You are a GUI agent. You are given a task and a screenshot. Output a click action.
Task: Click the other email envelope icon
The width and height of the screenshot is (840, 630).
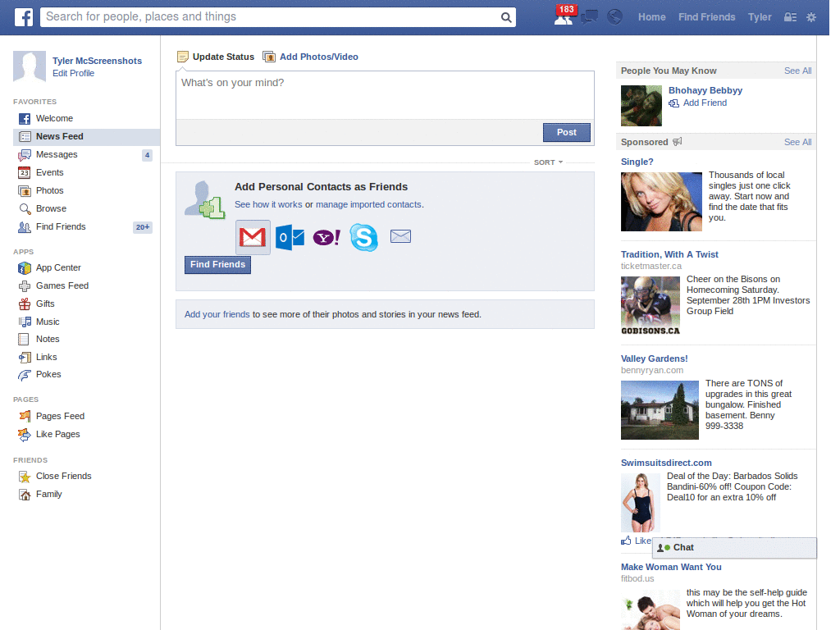(x=400, y=236)
